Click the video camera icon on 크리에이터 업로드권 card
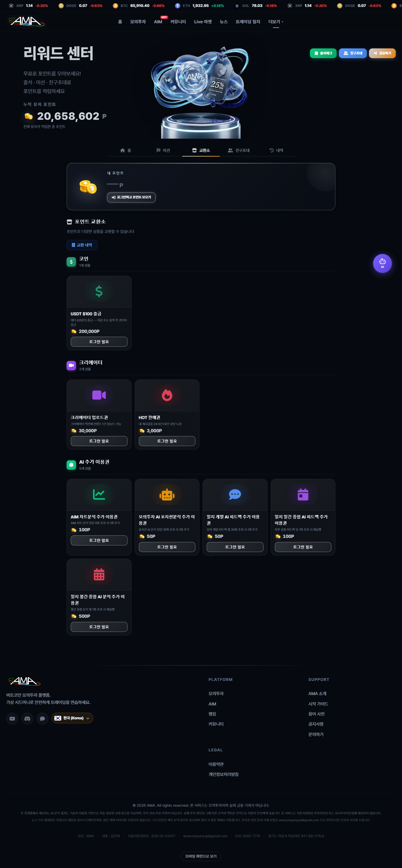The width and height of the screenshot is (402, 868). click(99, 395)
